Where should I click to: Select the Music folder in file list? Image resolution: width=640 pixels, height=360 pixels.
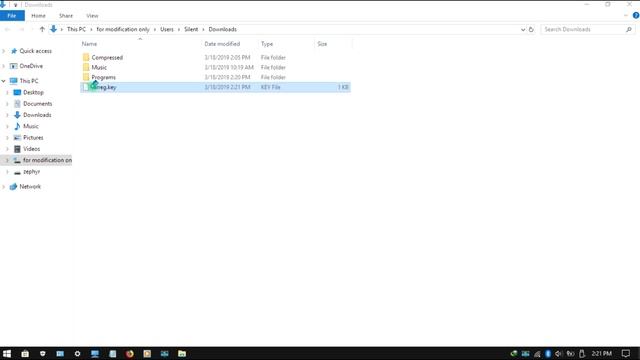click(99, 67)
